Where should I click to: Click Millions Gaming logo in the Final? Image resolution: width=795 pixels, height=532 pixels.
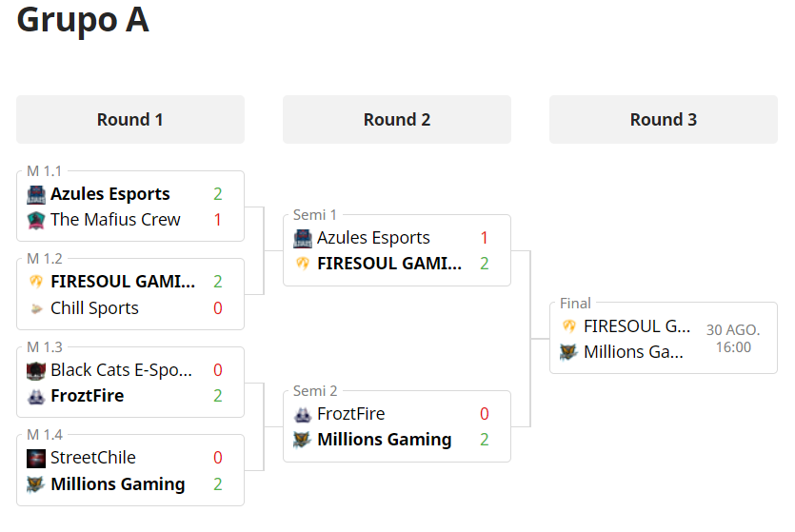568,352
